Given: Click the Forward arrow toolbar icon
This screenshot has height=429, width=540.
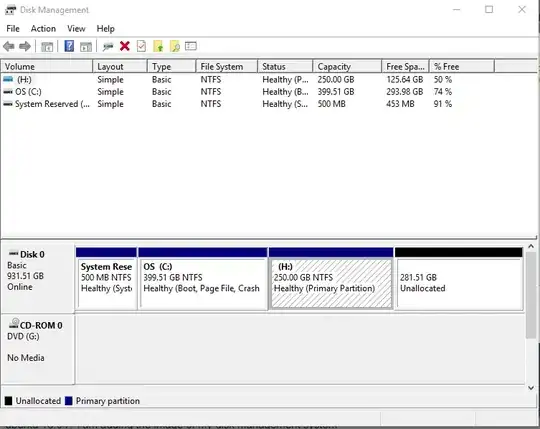Looking at the screenshot, I should [25, 46].
